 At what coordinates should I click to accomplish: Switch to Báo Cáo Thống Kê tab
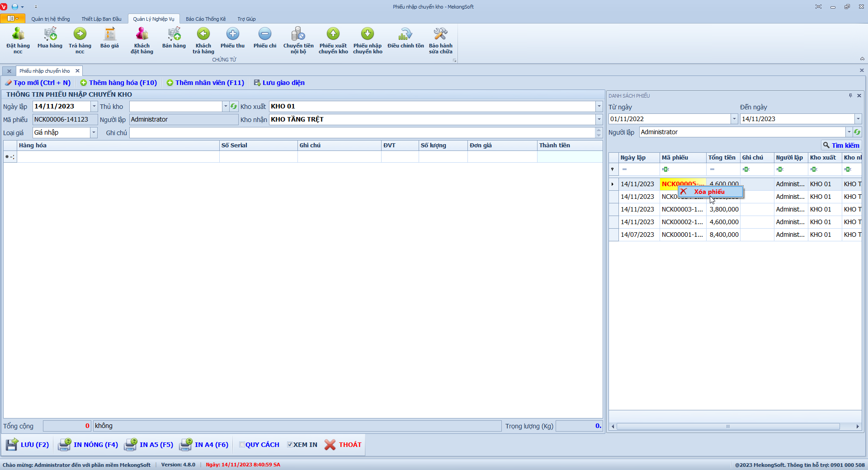(x=206, y=19)
